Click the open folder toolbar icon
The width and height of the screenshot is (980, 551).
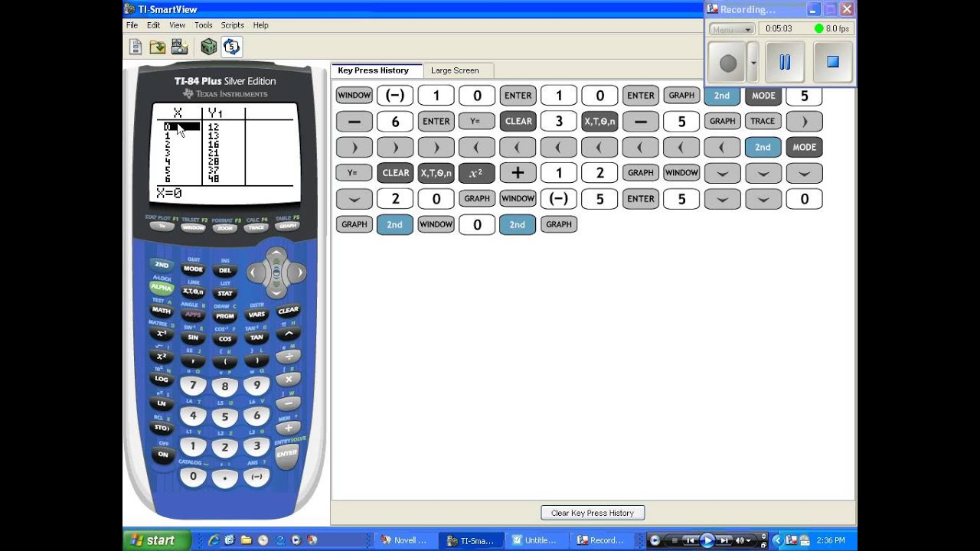pos(158,47)
